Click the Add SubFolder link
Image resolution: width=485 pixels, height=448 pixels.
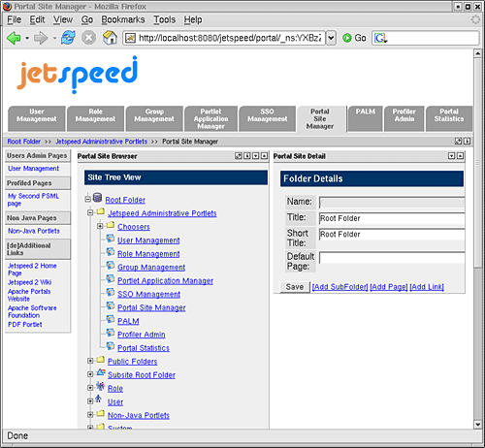click(339, 287)
